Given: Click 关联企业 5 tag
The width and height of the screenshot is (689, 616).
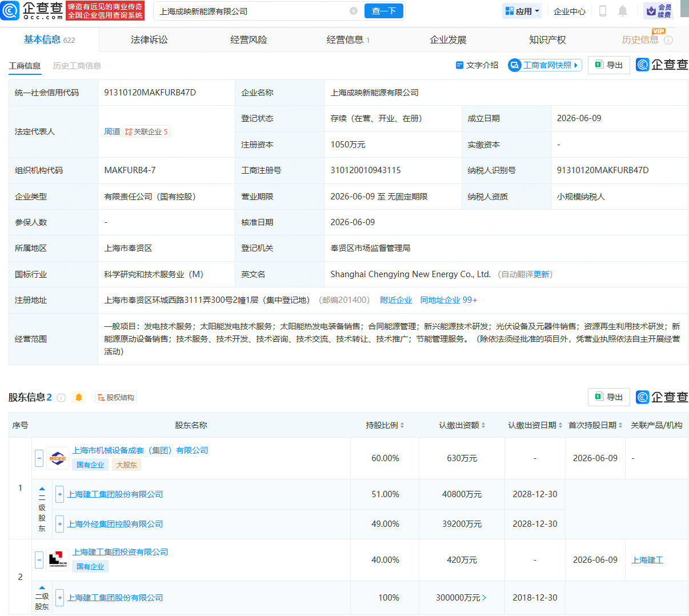Looking at the screenshot, I should tap(147, 131).
